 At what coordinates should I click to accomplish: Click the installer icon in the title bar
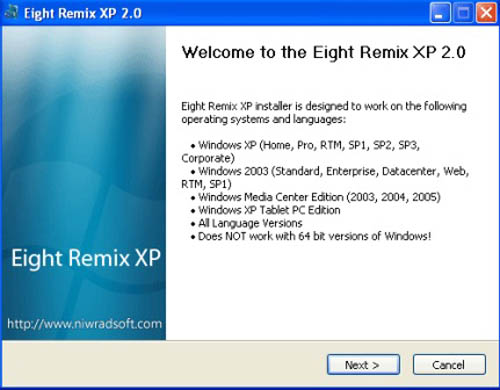coord(11,13)
